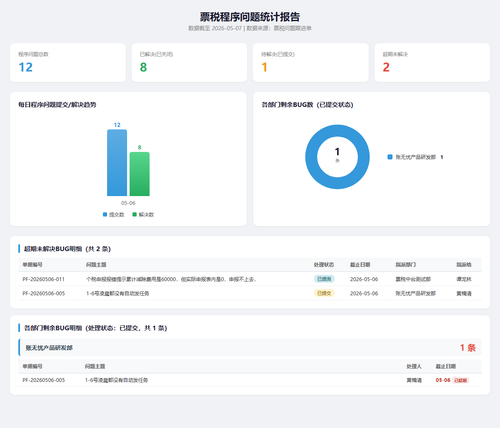Click the 单据编号 header in overdue table
Screen dimensions: 500x428
(x=32, y=265)
